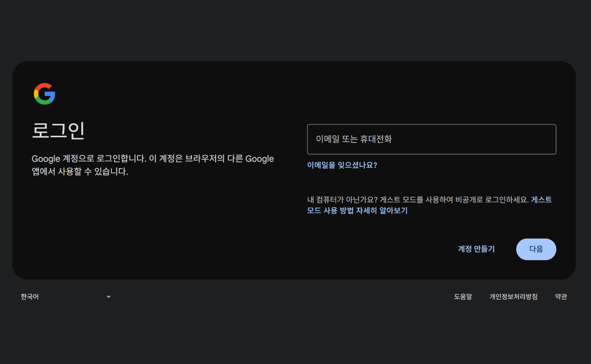
Task: Open the 이메일을 잊으셨나요? link
Action: pos(342,165)
